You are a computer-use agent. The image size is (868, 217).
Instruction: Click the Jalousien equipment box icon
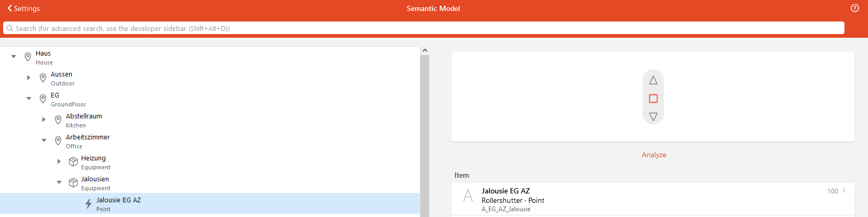tap(73, 183)
